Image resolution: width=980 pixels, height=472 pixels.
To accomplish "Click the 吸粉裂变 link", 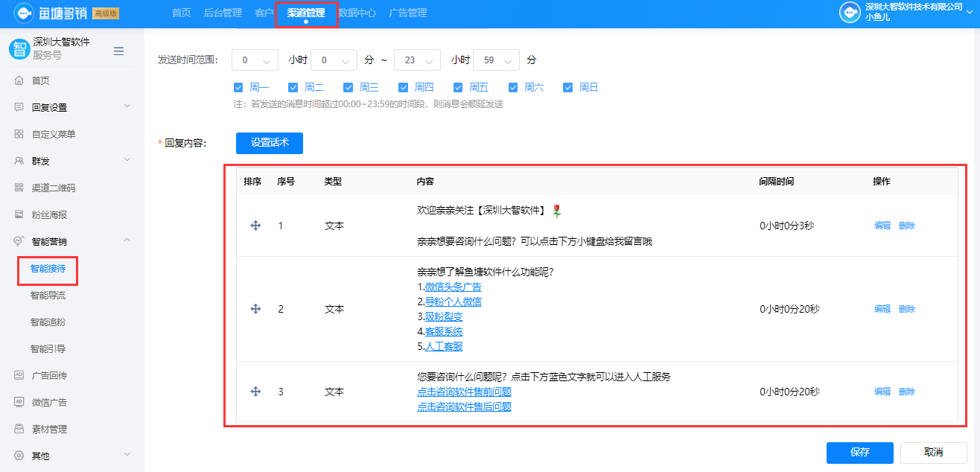I will 444,316.
